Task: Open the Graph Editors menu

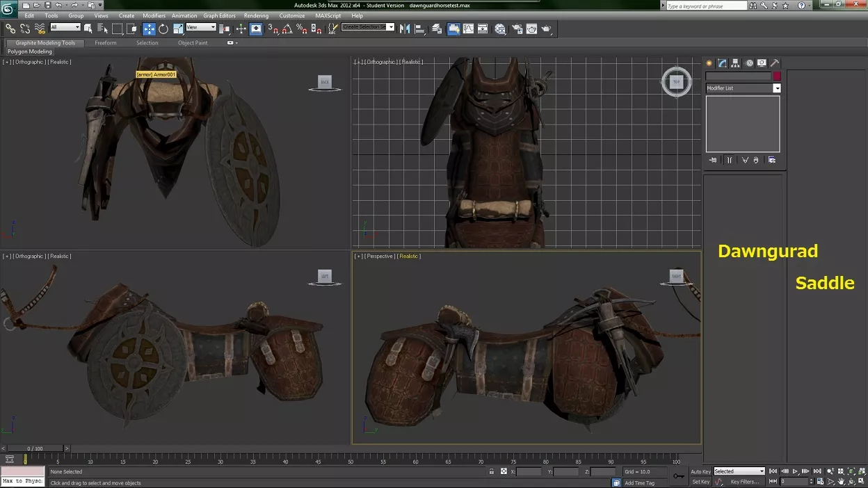Action: point(219,15)
